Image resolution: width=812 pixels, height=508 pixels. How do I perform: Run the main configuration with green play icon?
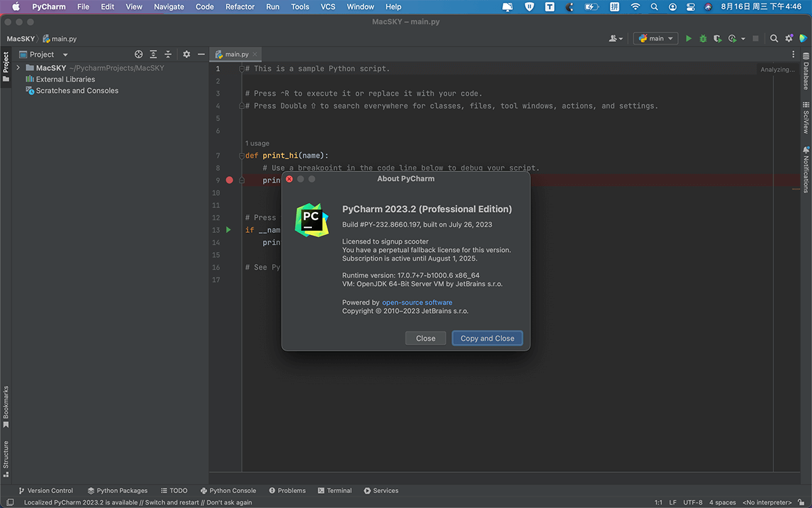(689, 39)
